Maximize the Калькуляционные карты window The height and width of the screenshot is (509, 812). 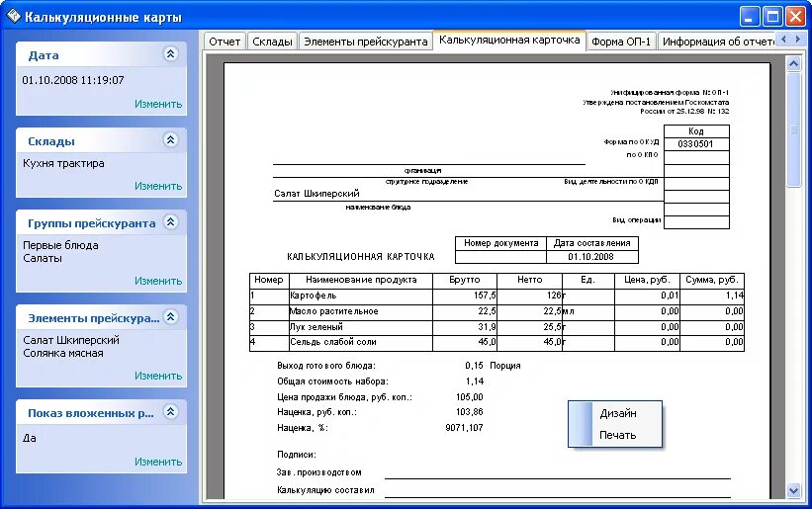click(772, 17)
